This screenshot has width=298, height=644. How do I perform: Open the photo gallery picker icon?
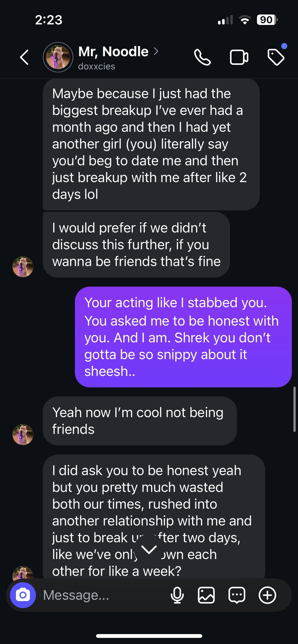(206, 595)
